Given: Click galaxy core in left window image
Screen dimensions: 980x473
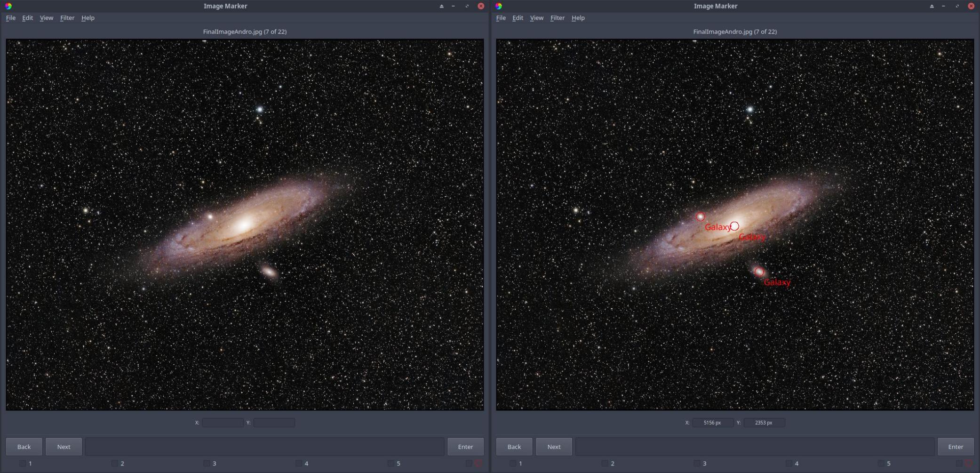Looking at the screenshot, I should coord(244,225).
